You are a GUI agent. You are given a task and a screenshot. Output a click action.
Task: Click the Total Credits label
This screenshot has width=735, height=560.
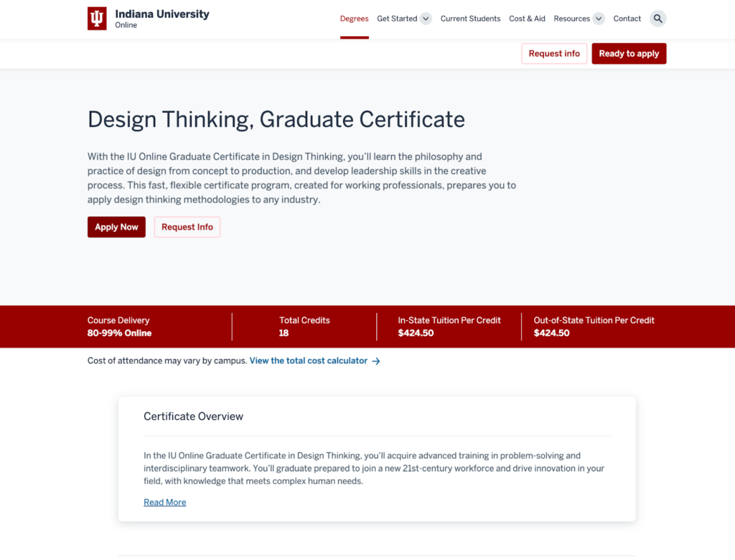pyautogui.click(x=304, y=320)
